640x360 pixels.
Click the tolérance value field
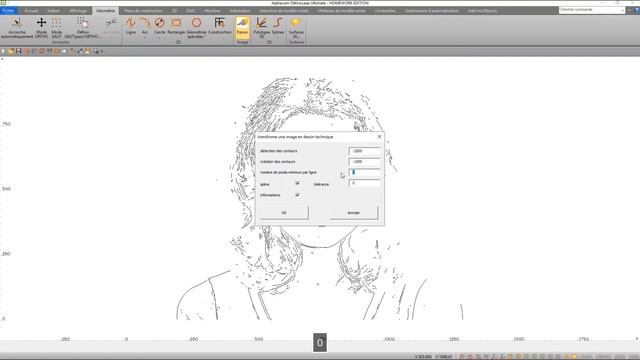pos(364,183)
